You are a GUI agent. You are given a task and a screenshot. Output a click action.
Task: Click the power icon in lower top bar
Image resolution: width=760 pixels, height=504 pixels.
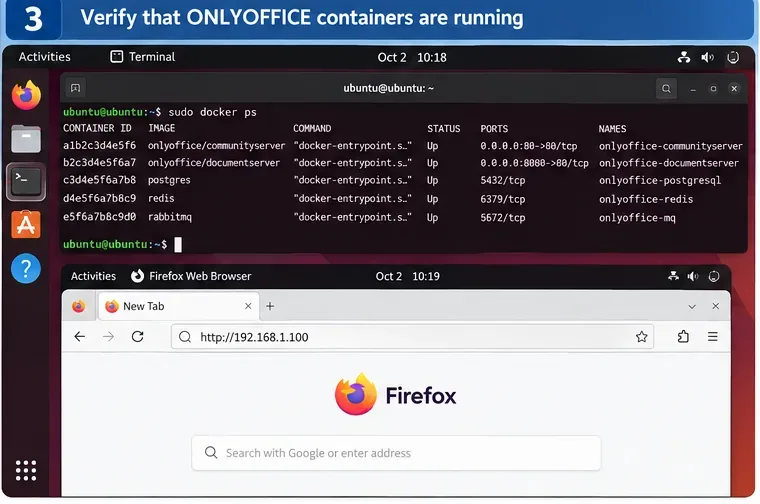coord(714,276)
